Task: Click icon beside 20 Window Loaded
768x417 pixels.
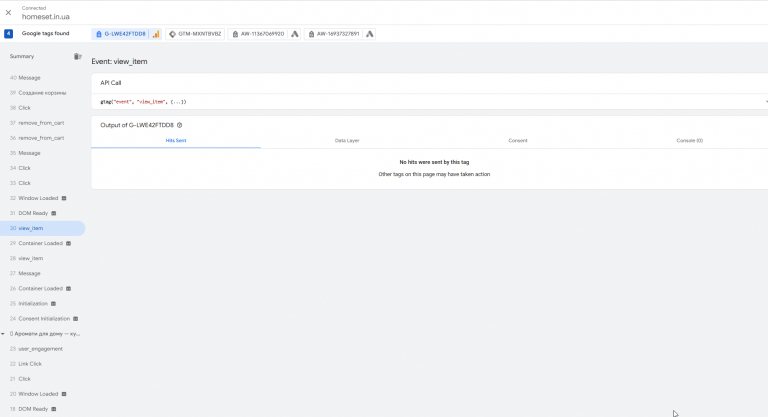Action: (x=64, y=394)
